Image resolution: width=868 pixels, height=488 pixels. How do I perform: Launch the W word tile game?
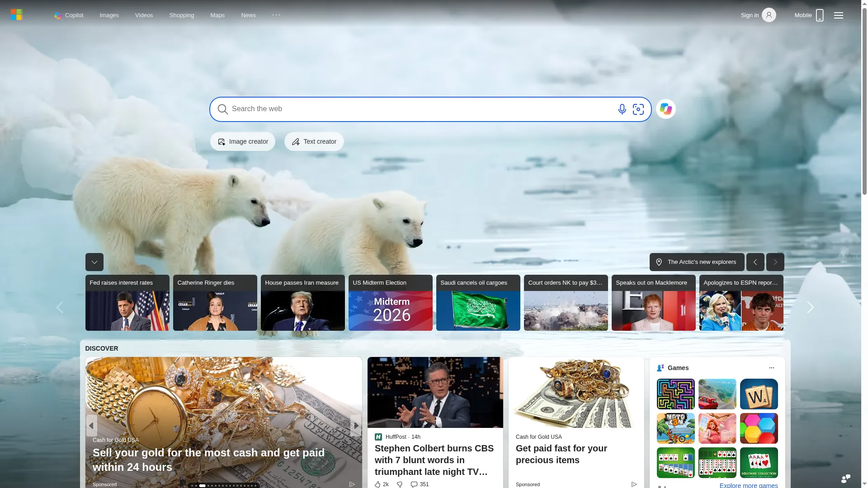pyautogui.click(x=759, y=394)
